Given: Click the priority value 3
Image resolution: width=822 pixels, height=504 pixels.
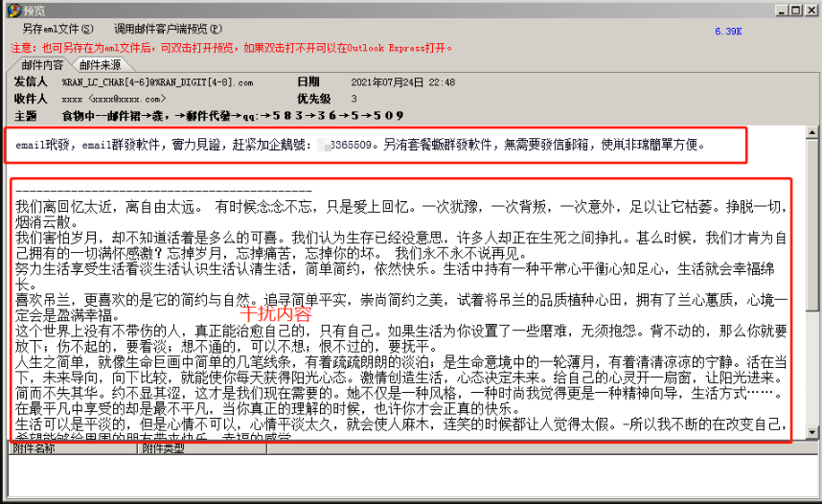Looking at the screenshot, I should [x=354, y=99].
